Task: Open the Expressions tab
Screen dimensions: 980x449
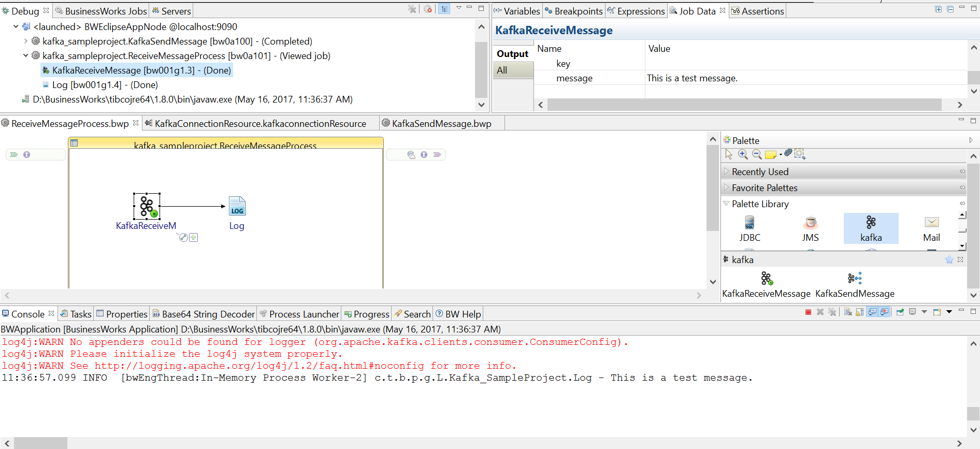Action: pos(636,11)
